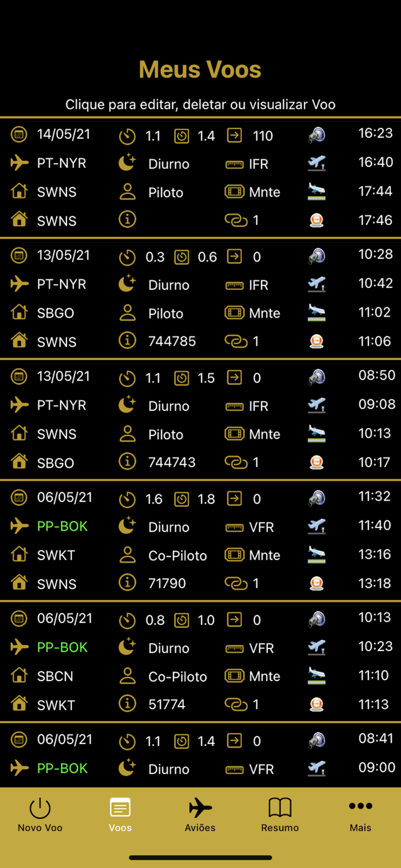
Task: Click takeoff icon next to 16:40
Action: 317,164
